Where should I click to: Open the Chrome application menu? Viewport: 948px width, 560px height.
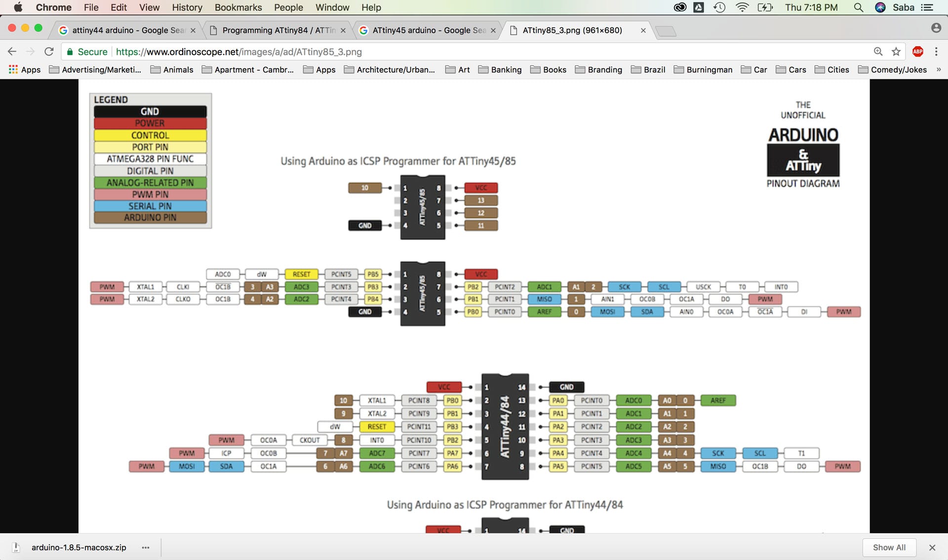point(53,7)
